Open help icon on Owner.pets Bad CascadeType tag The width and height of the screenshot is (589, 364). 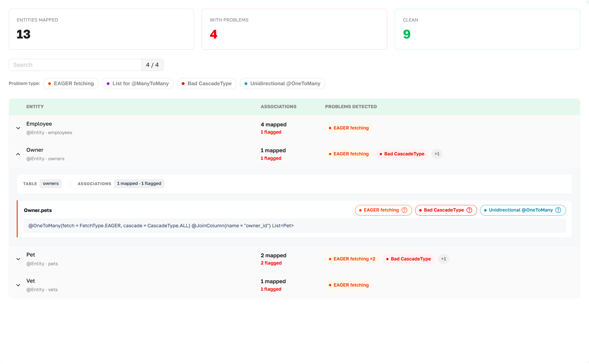(x=469, y=210)
